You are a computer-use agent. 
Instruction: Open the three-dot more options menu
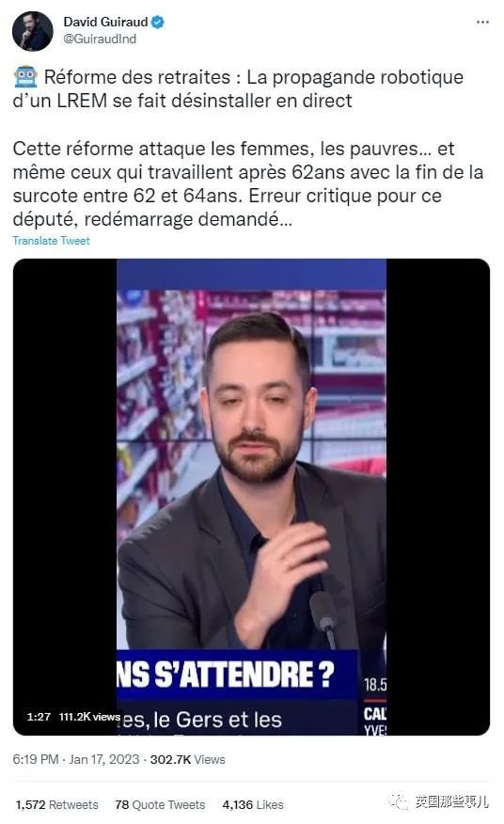pos(482,22)
